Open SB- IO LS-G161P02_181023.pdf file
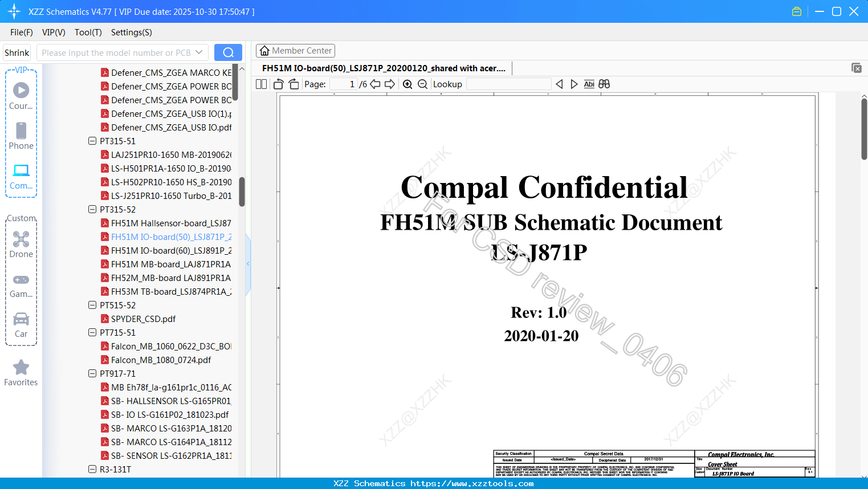Image resolution: width=868 pixels, height=489 pixels. [x=165, y=414]
